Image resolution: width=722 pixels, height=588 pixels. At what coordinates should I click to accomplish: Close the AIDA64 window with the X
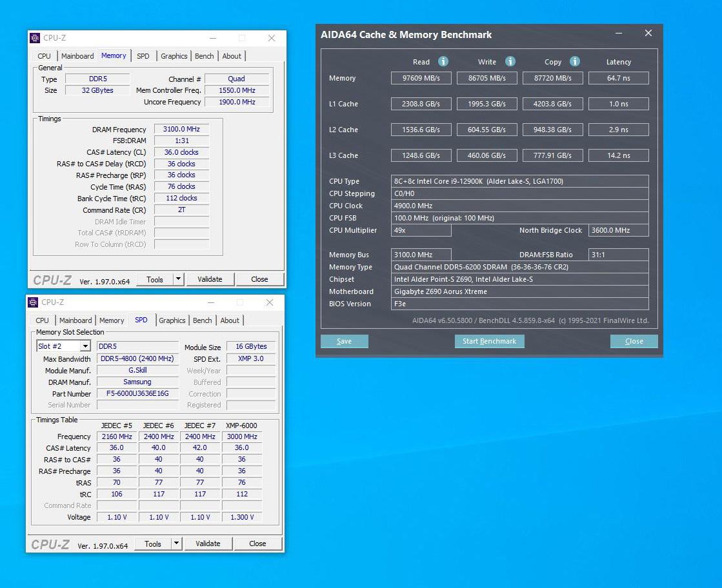pyautogui.click(x=648, y=33)
